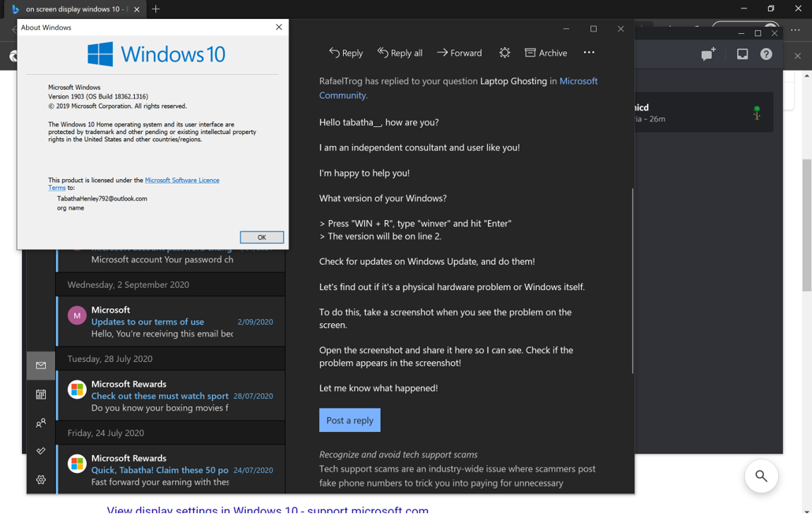Screen dimensions: 812x514
Task: Click the Windows 10 logo in About Windows
Action: click(x=156, y=54)
